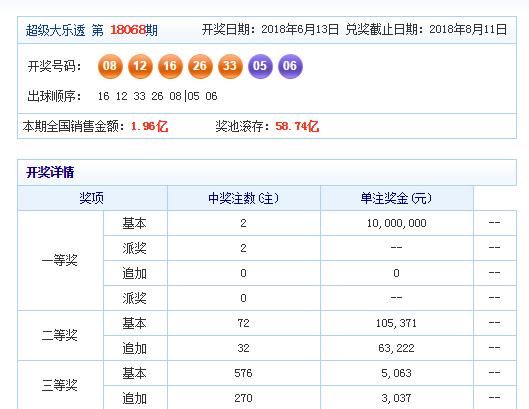Click 追加 label in the 三等奖 row
The image size is (529, 409).
(x=134, y=398)
